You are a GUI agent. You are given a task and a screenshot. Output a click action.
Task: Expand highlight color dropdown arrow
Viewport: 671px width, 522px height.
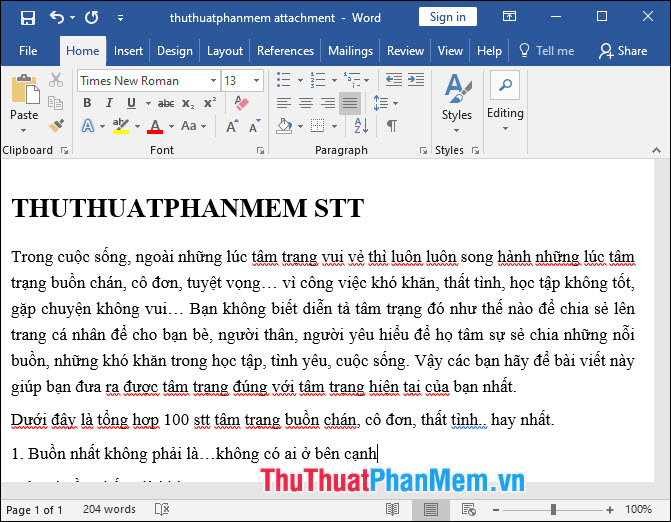(137, 126)
